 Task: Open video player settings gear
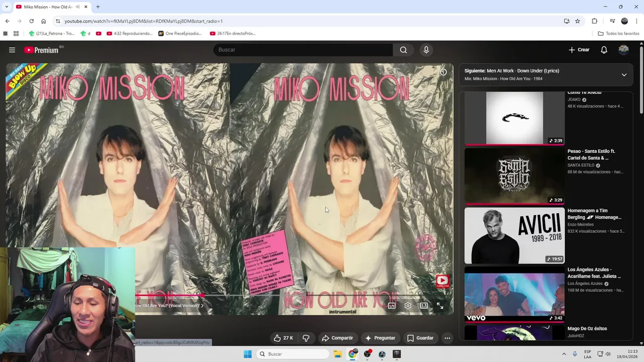tap(408, 306)
